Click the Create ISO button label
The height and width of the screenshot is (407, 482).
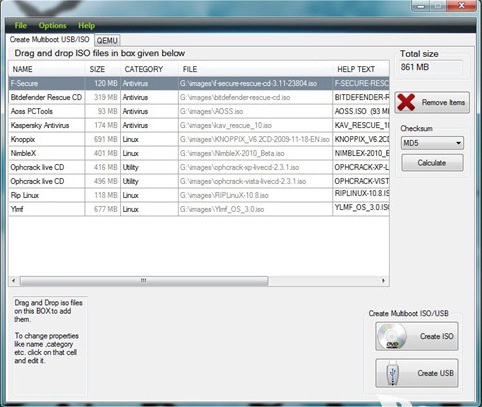pyautogui.click(x=436, y=336)
